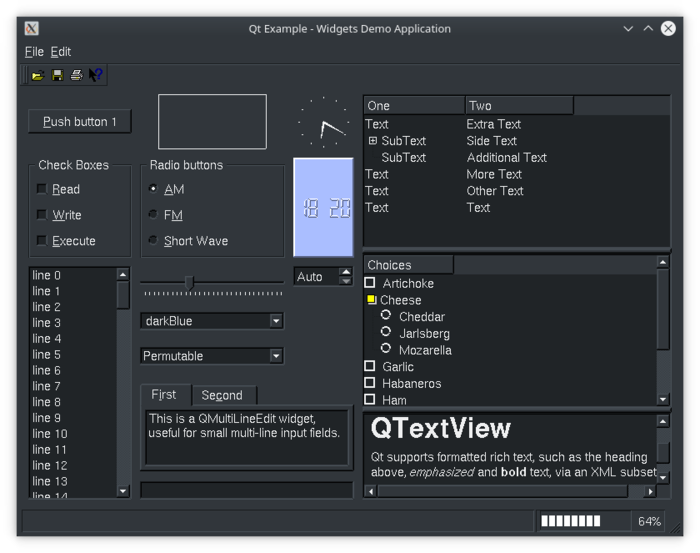Viewport: 700px width, 553px height.
Task: Select line 10 in the list
Action: (x=73, y=434)
